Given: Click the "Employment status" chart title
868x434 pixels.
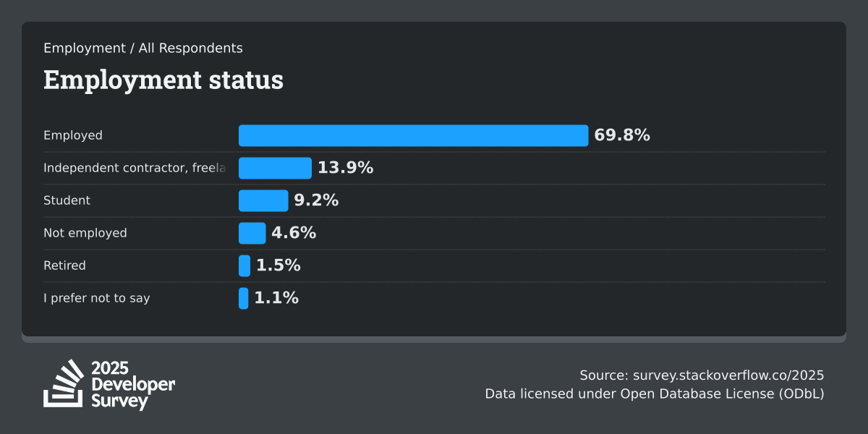Looking at the screenshot, I should coord(163,80).
